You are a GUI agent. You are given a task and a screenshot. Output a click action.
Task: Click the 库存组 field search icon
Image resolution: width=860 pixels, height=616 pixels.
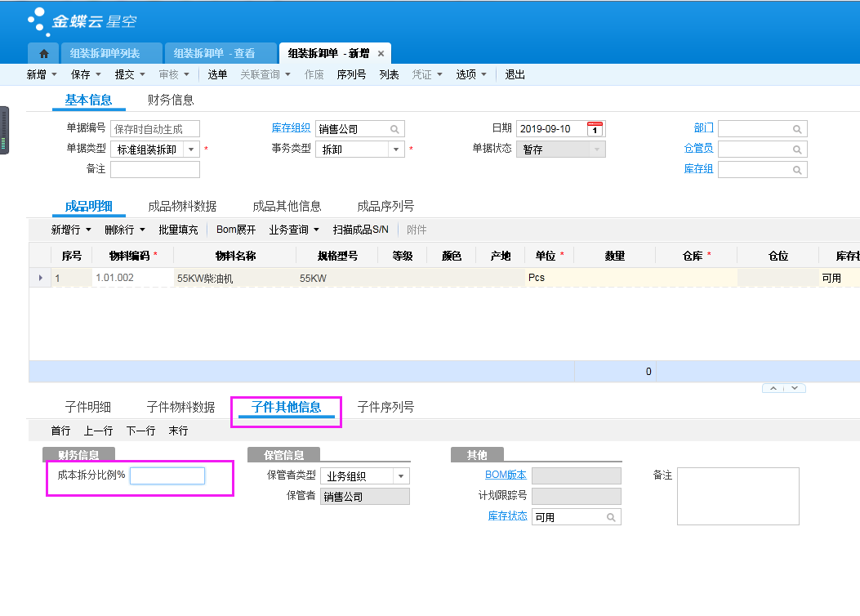797,170
